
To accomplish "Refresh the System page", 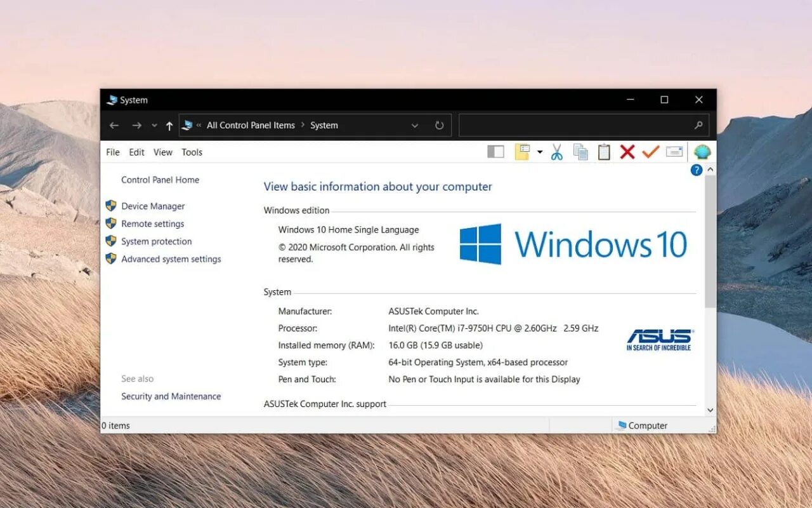I will 439,125.
